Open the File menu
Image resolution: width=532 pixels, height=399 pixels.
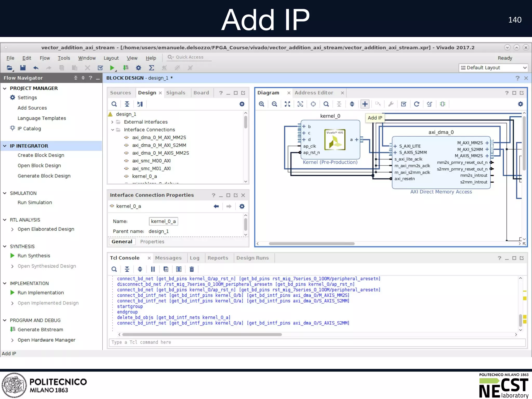[10, 58]
